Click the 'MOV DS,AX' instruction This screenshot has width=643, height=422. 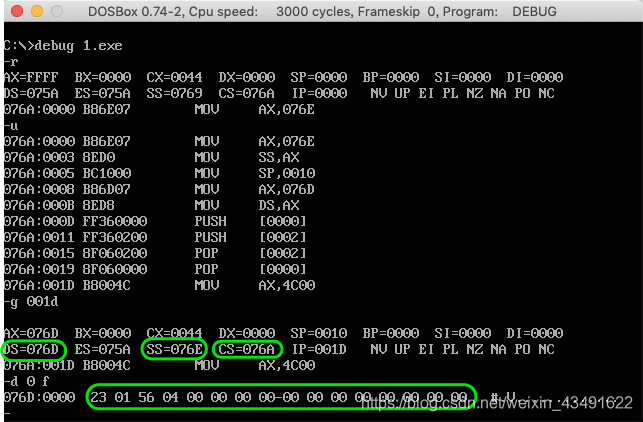point(247,205)
